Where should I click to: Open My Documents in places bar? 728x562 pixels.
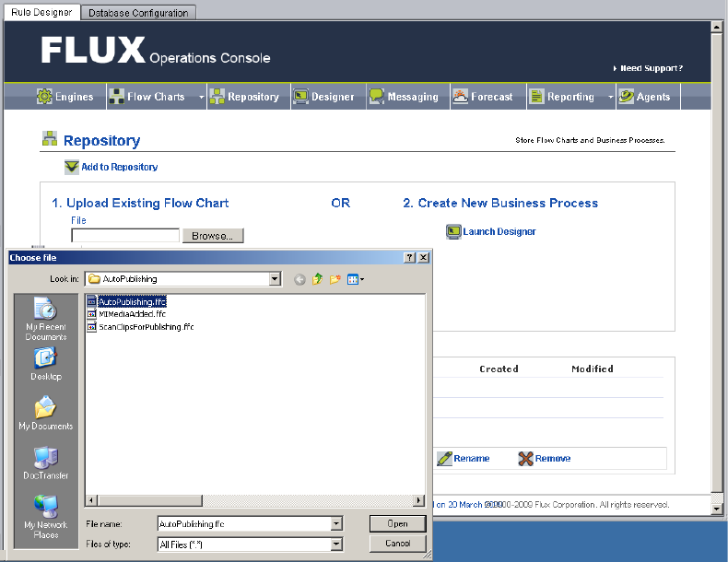45,414
